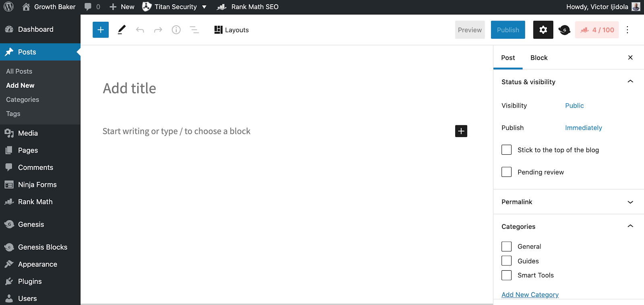Open Titan Security shield menu

147,7
